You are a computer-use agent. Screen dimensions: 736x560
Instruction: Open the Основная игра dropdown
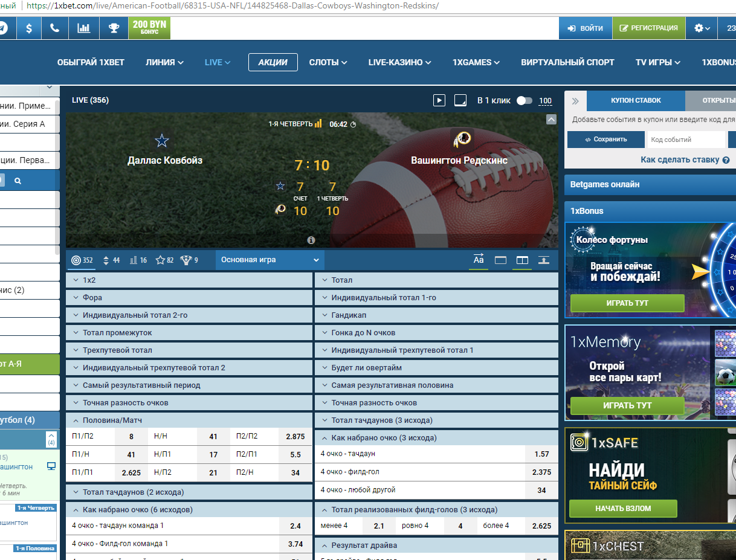pos(270,260)
